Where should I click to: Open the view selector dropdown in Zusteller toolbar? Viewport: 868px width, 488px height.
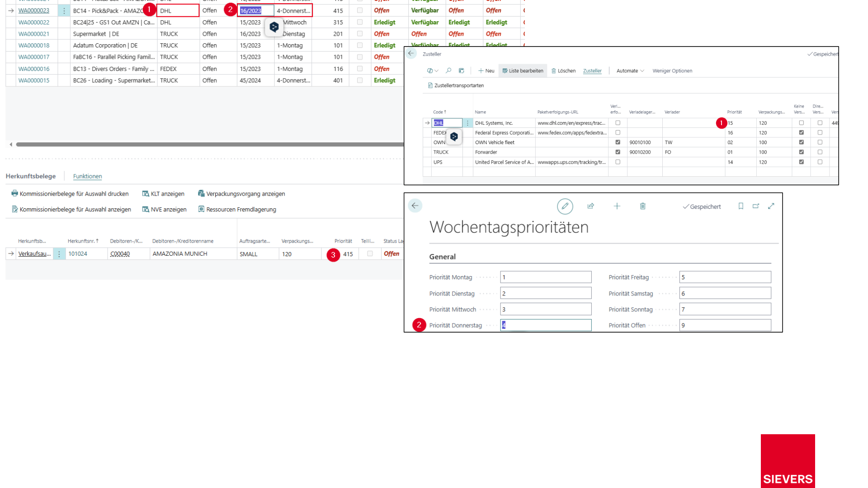(433, 70)
